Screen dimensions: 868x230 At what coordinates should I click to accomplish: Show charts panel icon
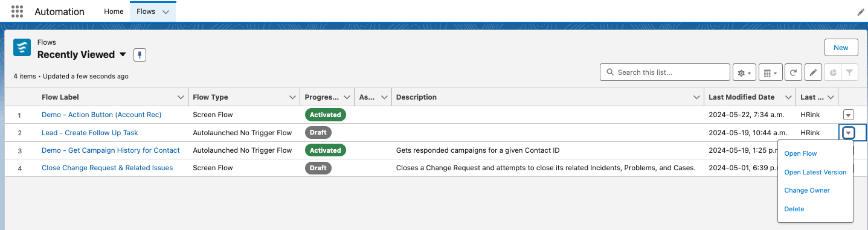tap(832, 72)
